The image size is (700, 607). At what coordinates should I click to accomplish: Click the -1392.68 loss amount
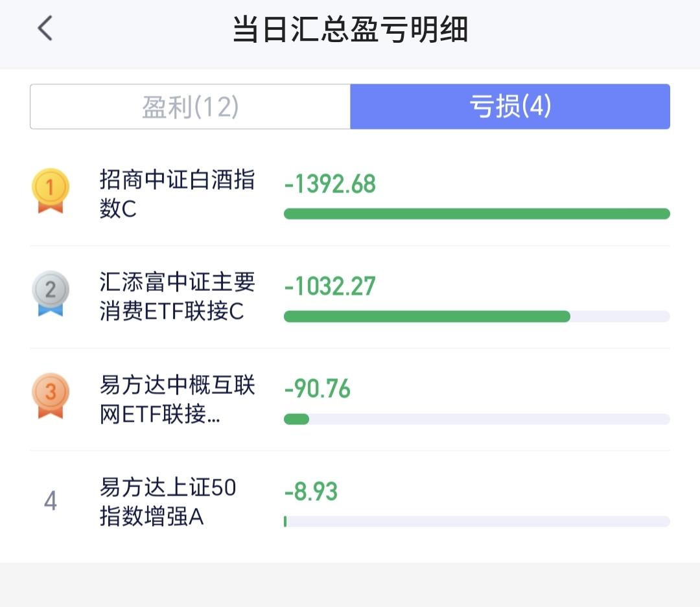[x=330, y=184]
